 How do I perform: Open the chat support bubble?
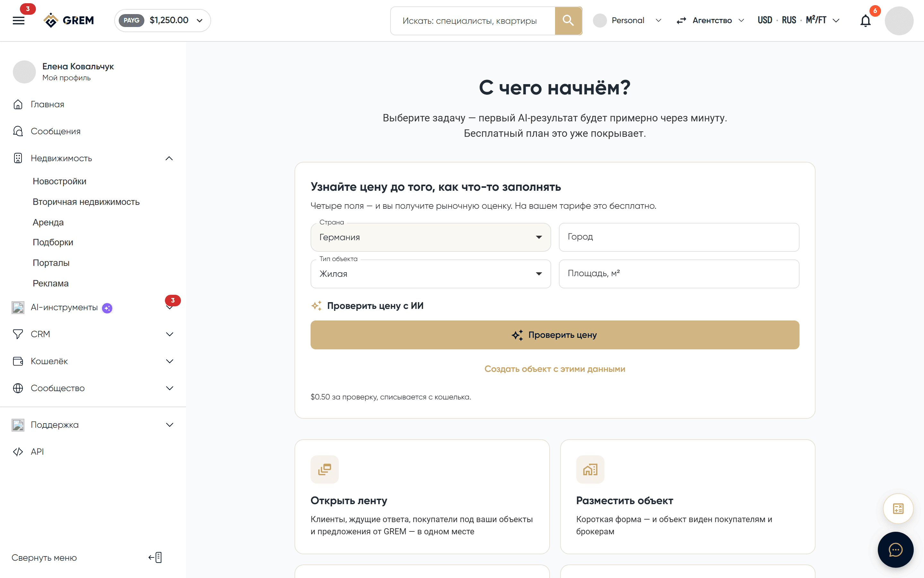pos(895,550)
